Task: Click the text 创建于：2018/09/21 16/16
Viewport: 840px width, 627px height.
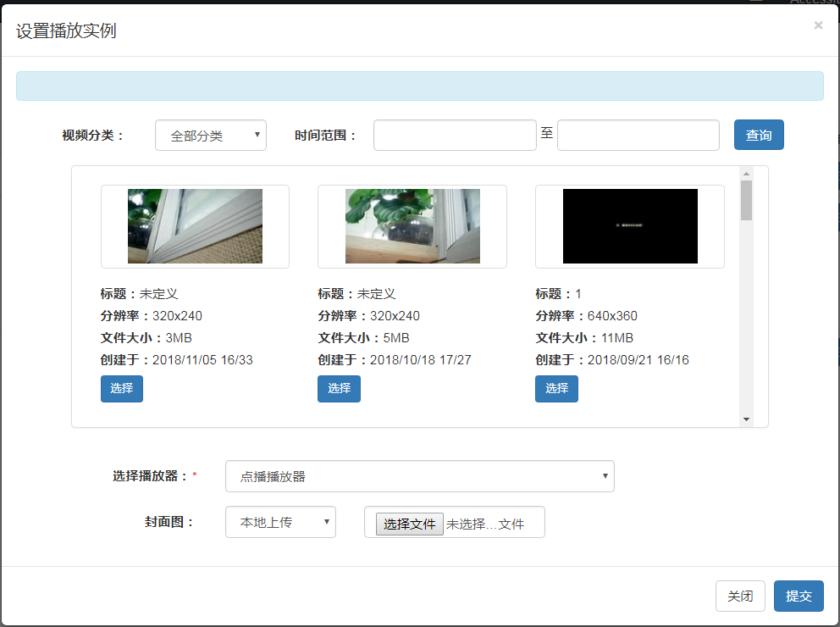Action: [x=611, y=359]
